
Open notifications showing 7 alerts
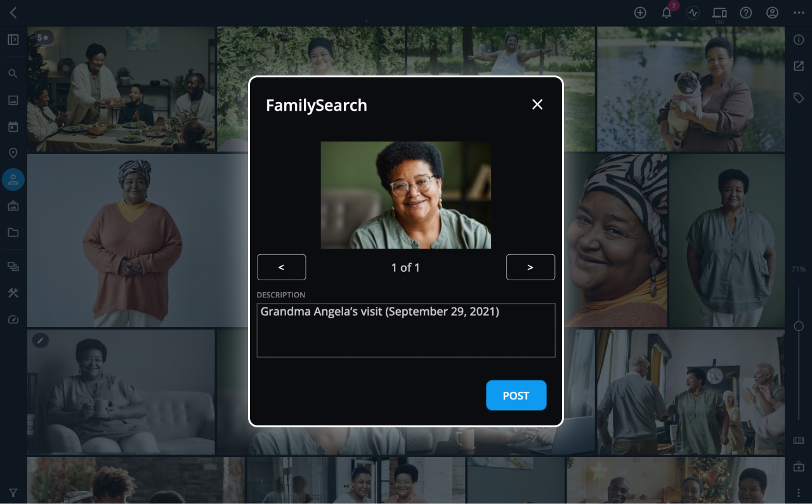tap(666, 13)
